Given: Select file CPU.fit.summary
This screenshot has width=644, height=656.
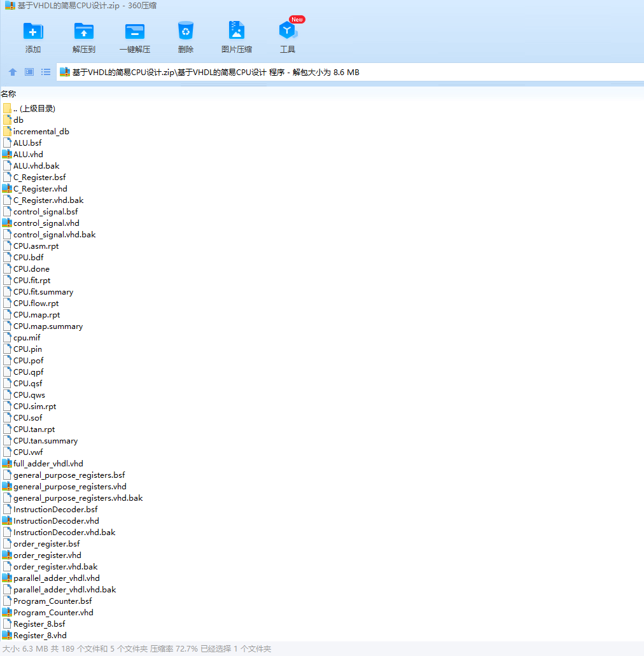Looking at the screenshot, I should pyautogui.click(x=43, y=292).
